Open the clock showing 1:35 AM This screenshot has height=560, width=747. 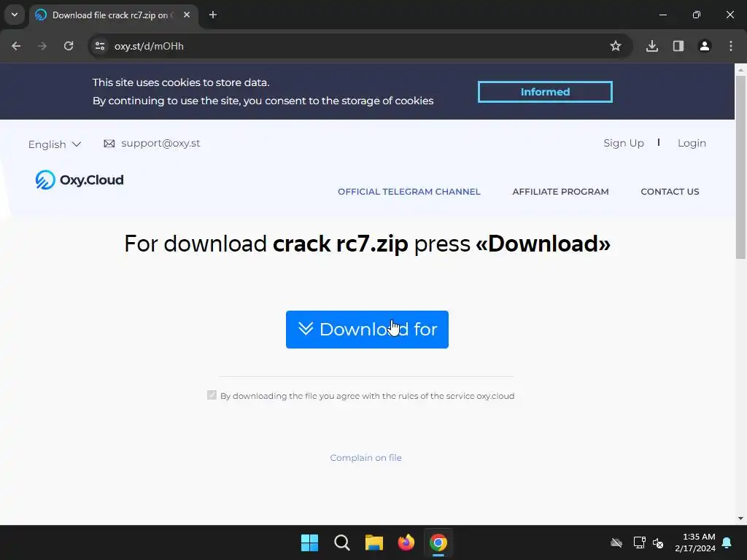(695, 542)
